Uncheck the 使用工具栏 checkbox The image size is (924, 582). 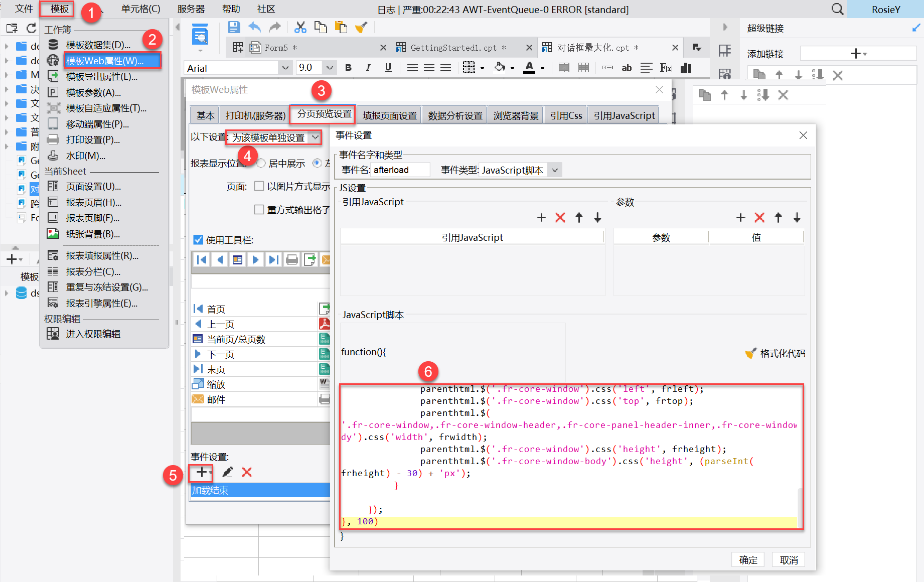coord(198,240)
